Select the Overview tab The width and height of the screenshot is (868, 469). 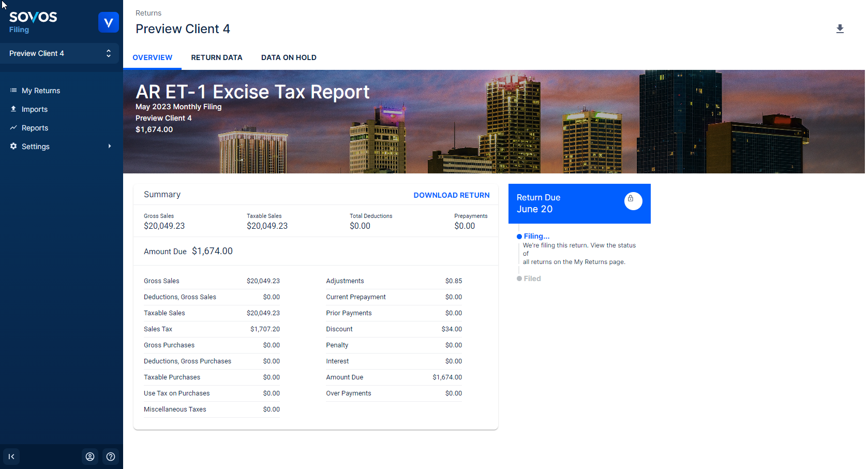[x=152, y=57]
